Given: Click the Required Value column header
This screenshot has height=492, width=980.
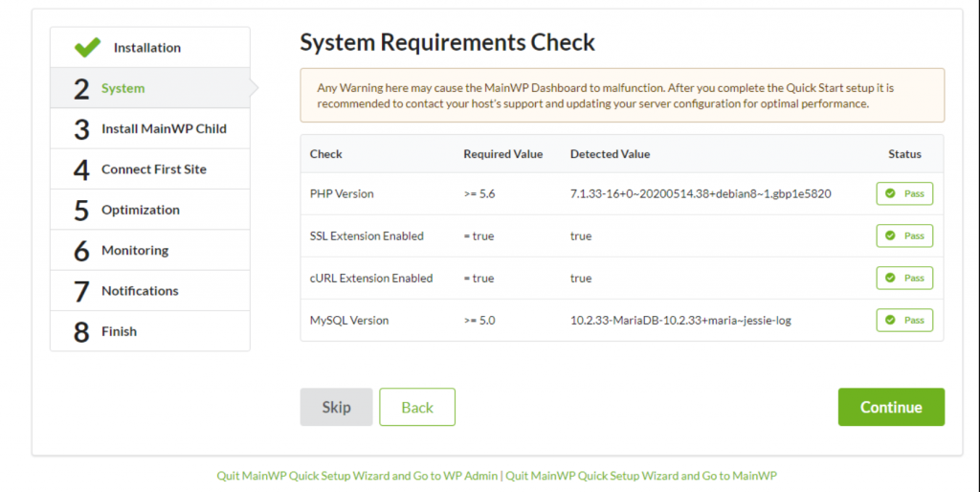Looking at the screenshot, I should click(x=503, y=154).
